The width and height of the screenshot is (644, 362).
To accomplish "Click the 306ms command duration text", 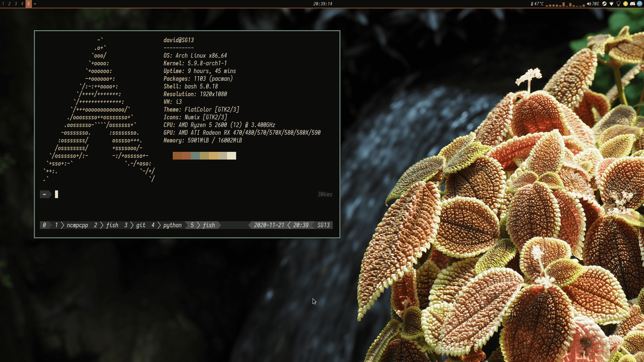I will point(325,194).
